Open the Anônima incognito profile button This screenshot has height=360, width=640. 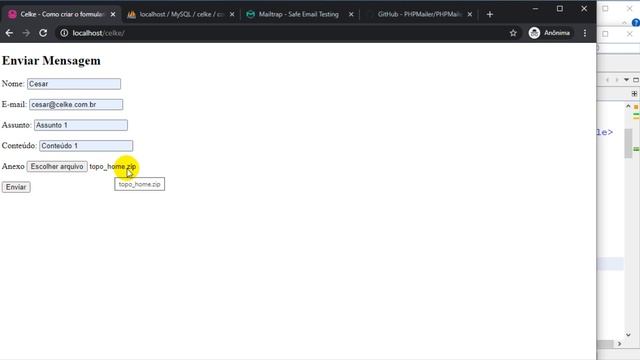pos(549,33)
